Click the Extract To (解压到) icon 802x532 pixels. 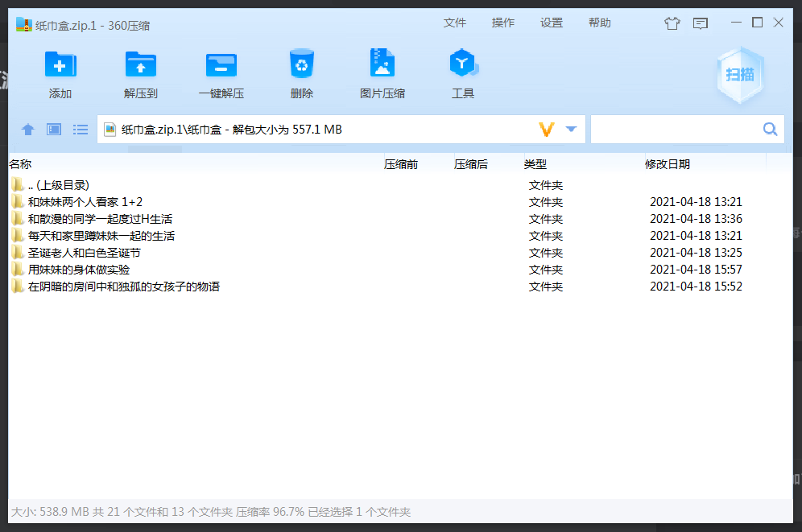pos(141,64)
